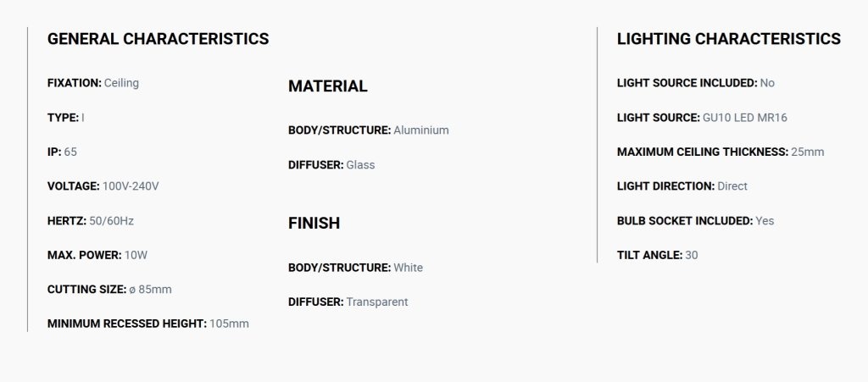Click the Material section heading
Image resolution: width=868 pixels, height=382 pixels.
328,86
